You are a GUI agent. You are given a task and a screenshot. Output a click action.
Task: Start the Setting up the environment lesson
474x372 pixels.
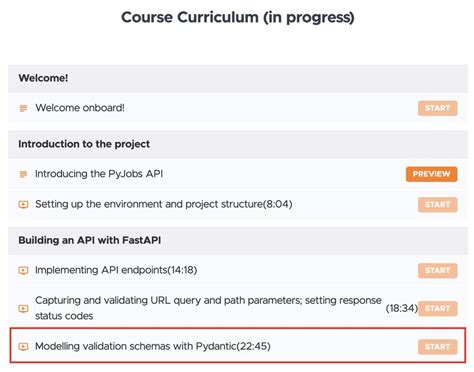[438, 205]
